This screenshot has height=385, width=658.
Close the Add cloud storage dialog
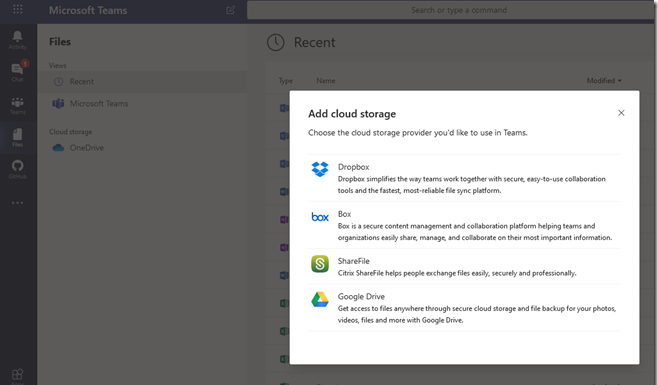click(x=621, y=113)
